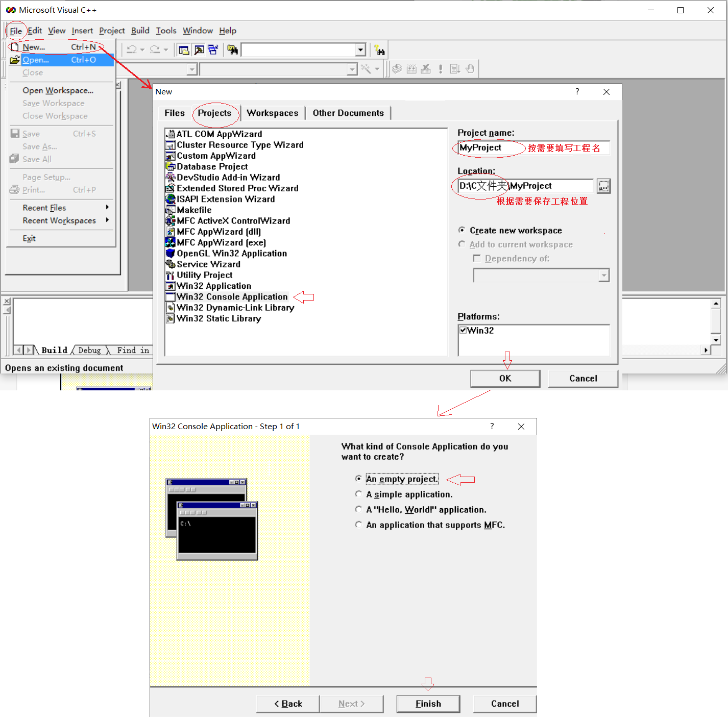Select the Makefile project type
Image resolution: width=728 pixels, height=722 pixels.
click(194, 210)
